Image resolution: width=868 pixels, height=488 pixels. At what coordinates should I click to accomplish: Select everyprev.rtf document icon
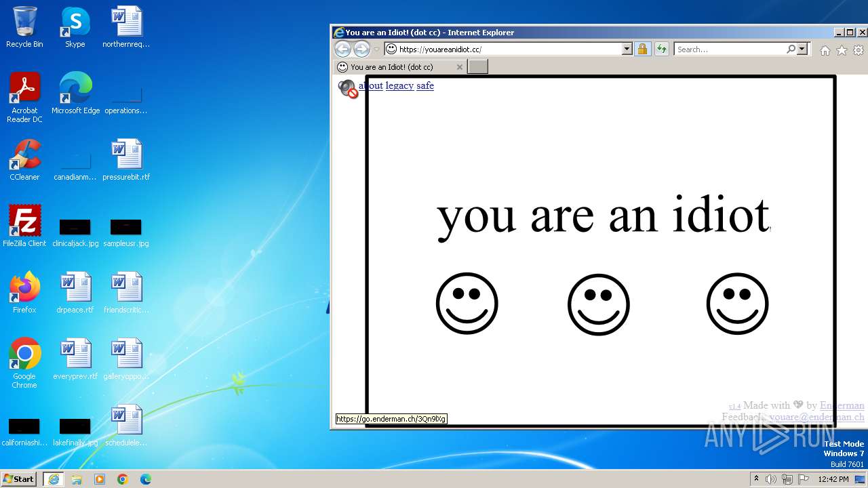click(75, 359)
